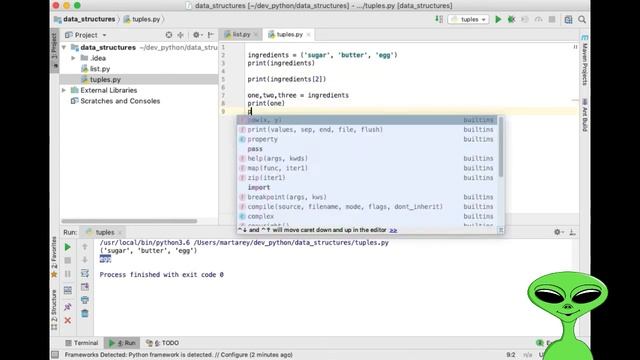Click the Restore Layout icon in Run panel
The width and height of the screenshot is (640, 360).
68,290
